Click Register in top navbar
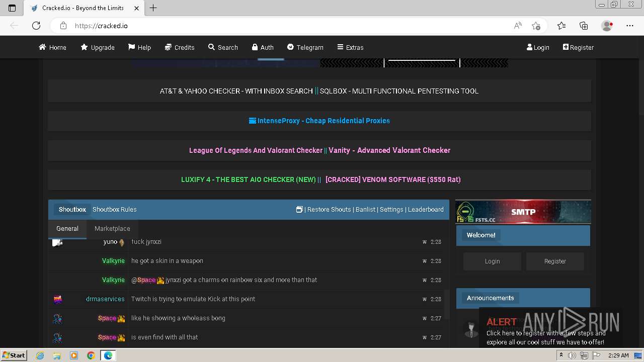The image size is (644, 362). [578, 47]
